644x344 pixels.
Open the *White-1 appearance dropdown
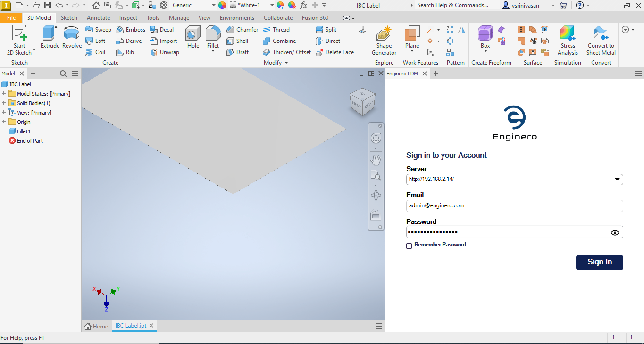point(272,5)
